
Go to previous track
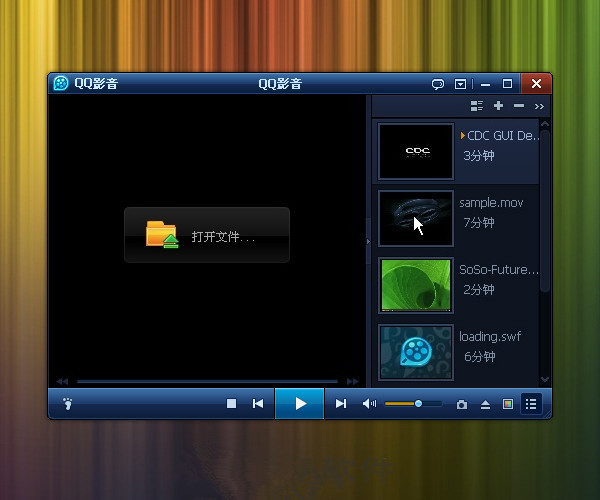[258, 404]
